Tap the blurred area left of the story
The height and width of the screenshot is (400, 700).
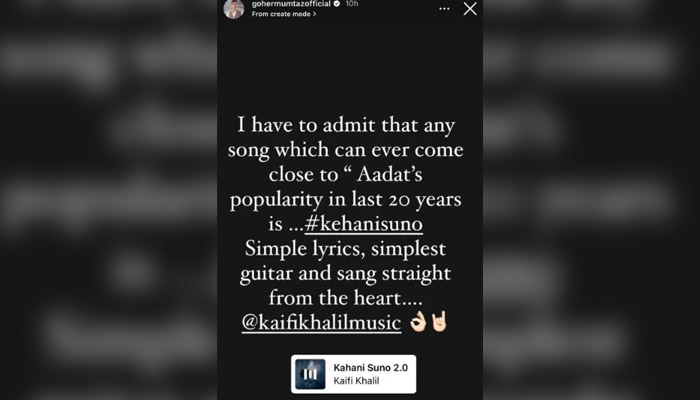pyautogui.click(x=108, y=200)
